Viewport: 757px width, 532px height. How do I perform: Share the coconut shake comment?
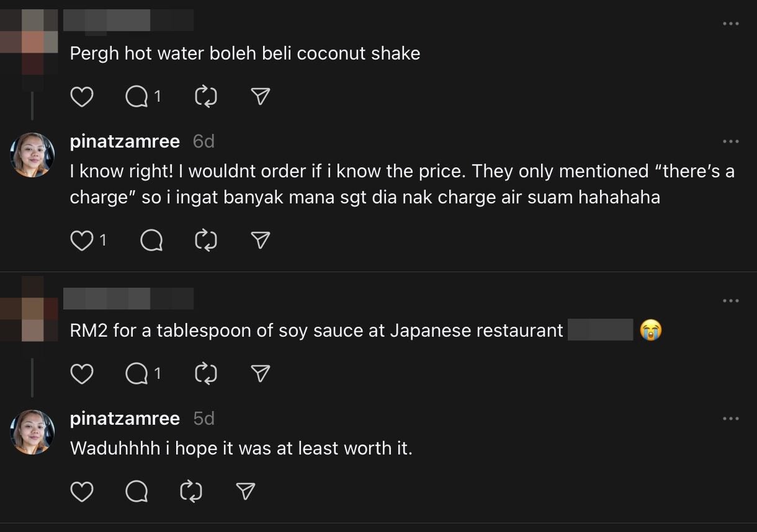point(260,97)
